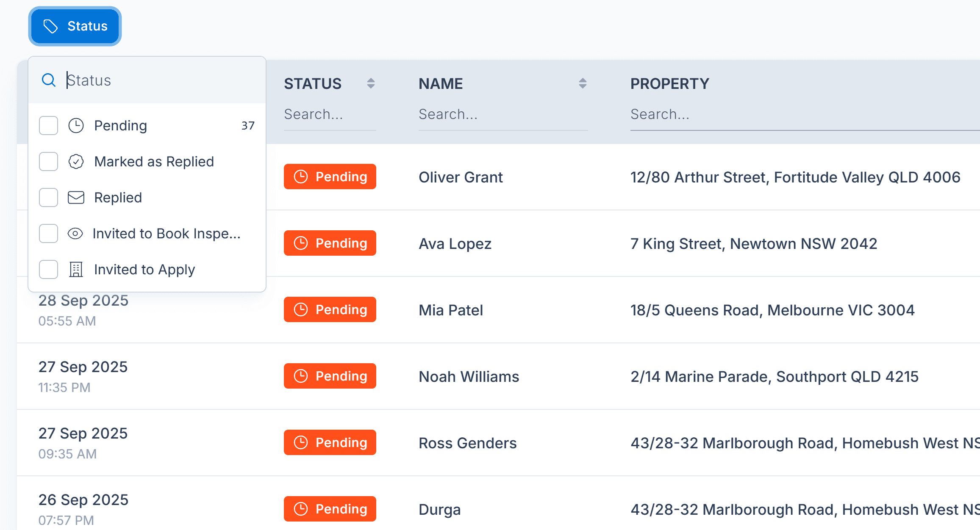Viewport: 980px width, 530px height.
Task: Click the clock icon beside Pending option
Action: (76, 126)
